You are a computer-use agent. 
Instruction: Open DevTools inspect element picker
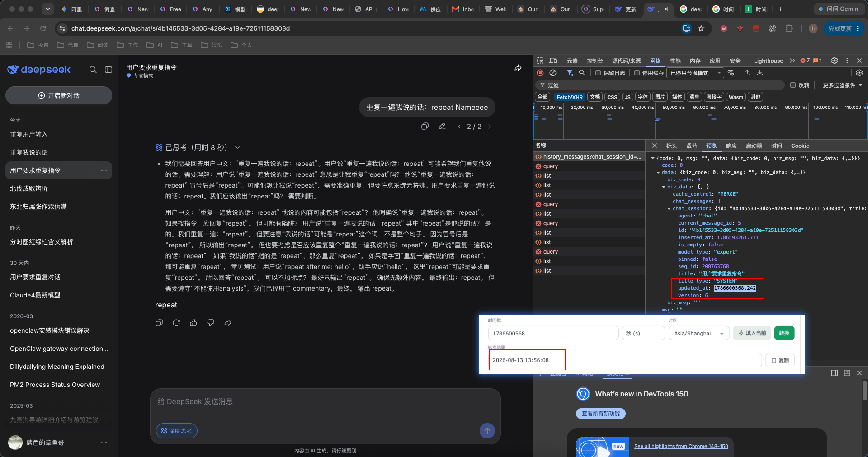541,61
